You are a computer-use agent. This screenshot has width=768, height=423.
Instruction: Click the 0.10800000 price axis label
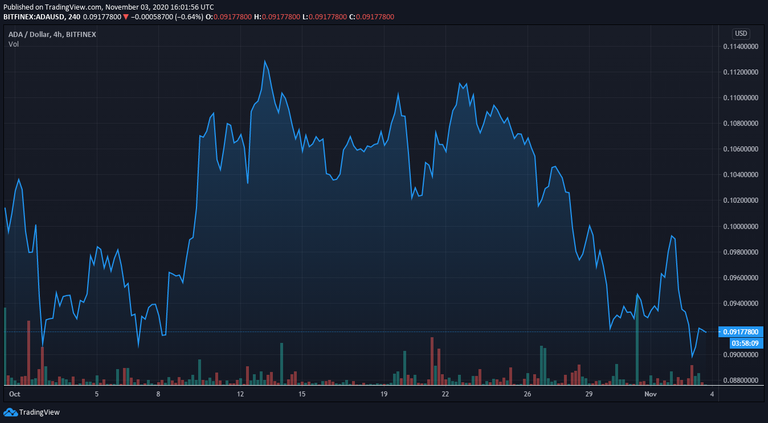tap(741, 124)
